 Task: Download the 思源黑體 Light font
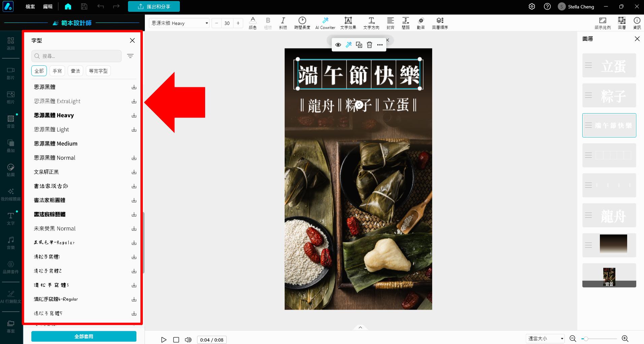134,129
